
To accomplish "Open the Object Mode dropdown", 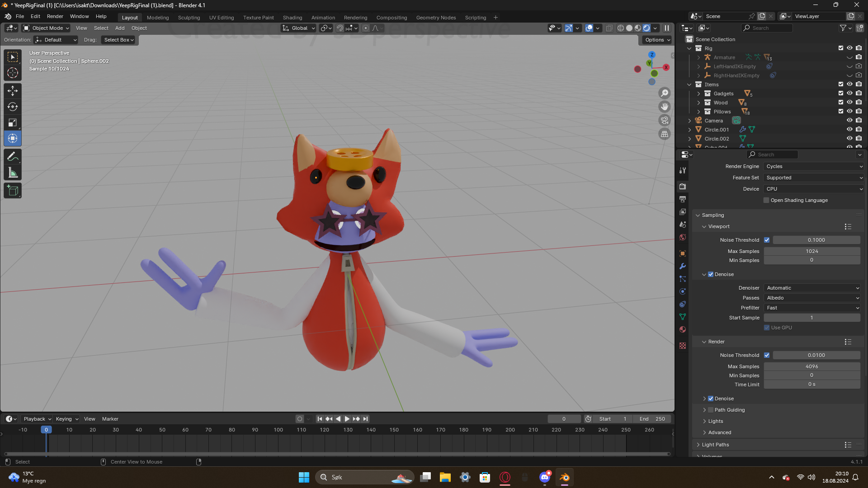I will 46,28.
